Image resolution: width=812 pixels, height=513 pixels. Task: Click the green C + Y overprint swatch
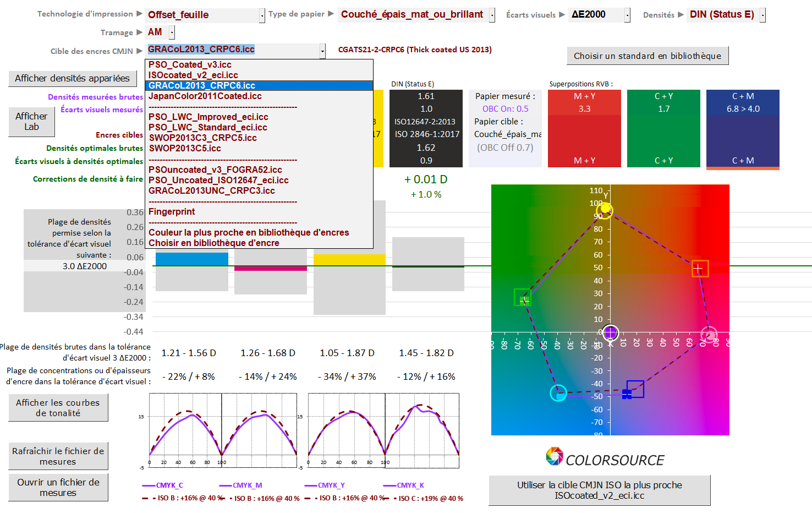pyautogui.click(x=663, y=128)
